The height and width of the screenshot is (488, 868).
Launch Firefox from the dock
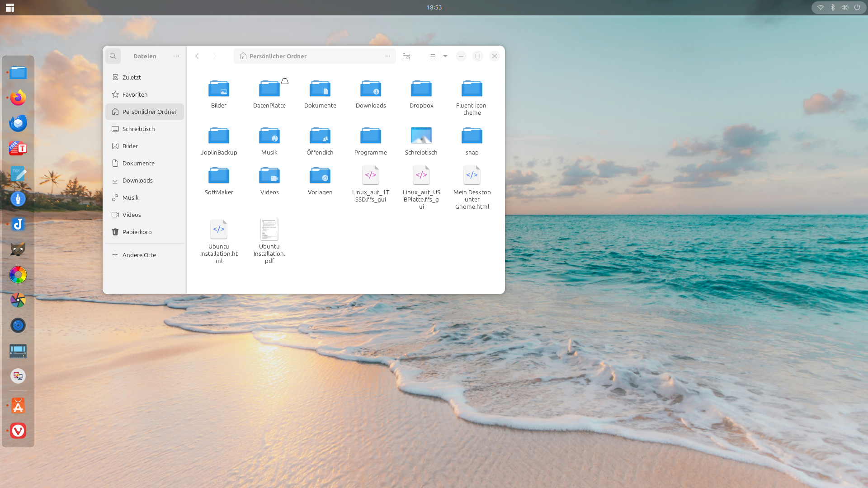click(18, 98)
